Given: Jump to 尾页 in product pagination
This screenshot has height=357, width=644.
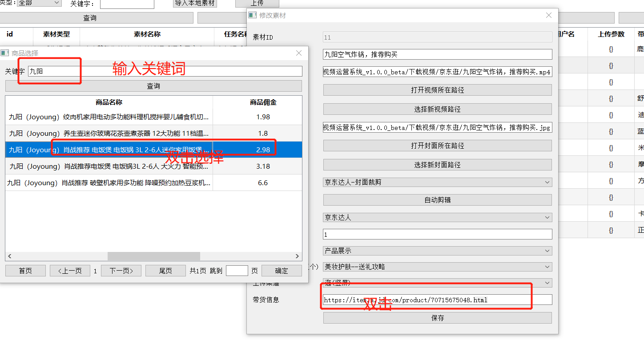Looking at the screenshot, I should click(165, 271).
